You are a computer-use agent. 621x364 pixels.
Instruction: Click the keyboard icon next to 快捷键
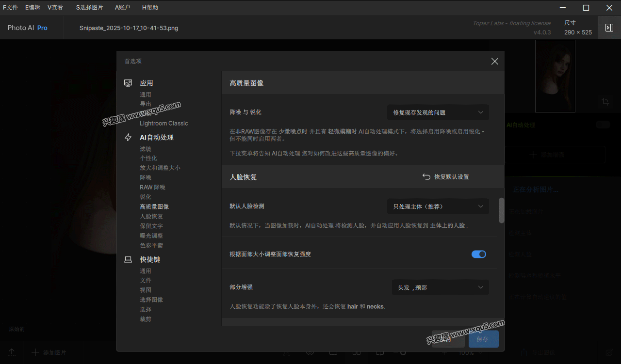tap(128, 260)
